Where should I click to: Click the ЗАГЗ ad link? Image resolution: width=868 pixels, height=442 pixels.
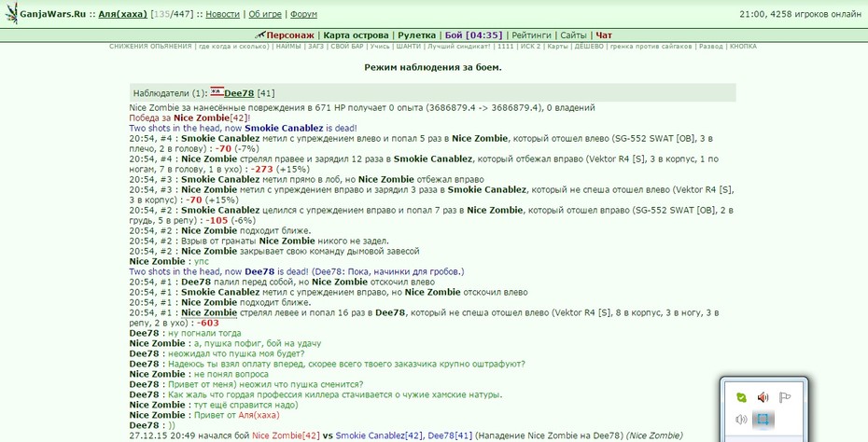(x=315, y=47)
